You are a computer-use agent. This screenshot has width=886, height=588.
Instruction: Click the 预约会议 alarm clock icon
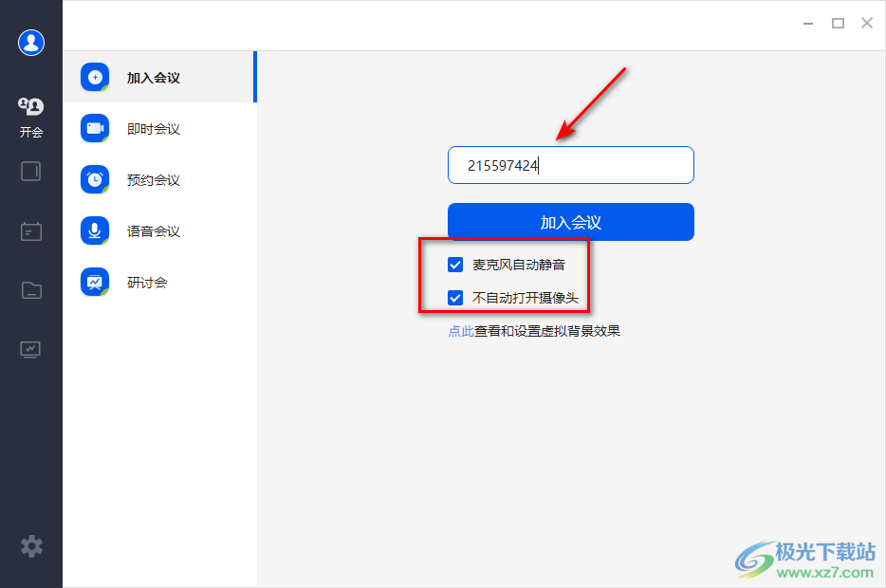(95, 179)
